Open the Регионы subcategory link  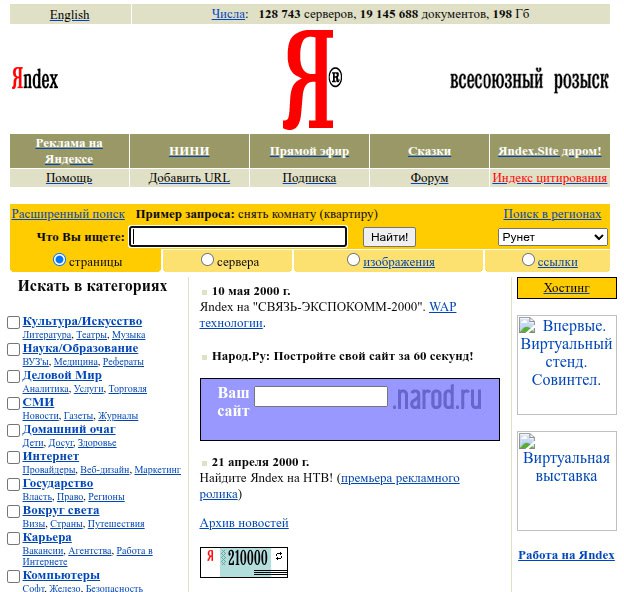point(106,497)
